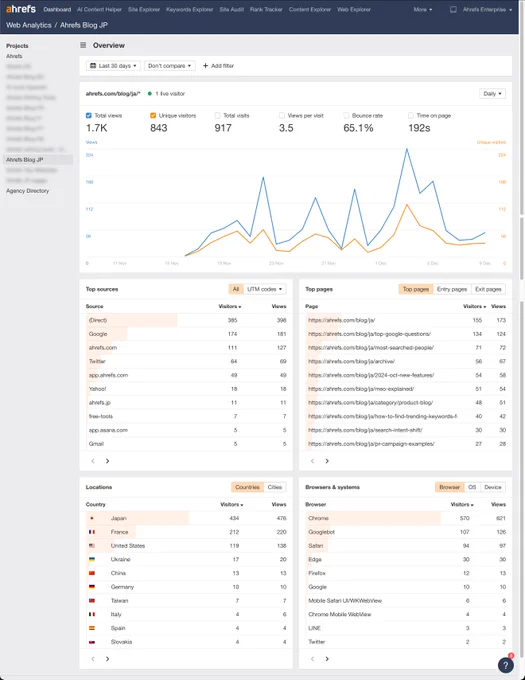Viewport: 525px width, 680px height.
Task: Enable the Bounce rate checkbox
Action: (346, 115)
